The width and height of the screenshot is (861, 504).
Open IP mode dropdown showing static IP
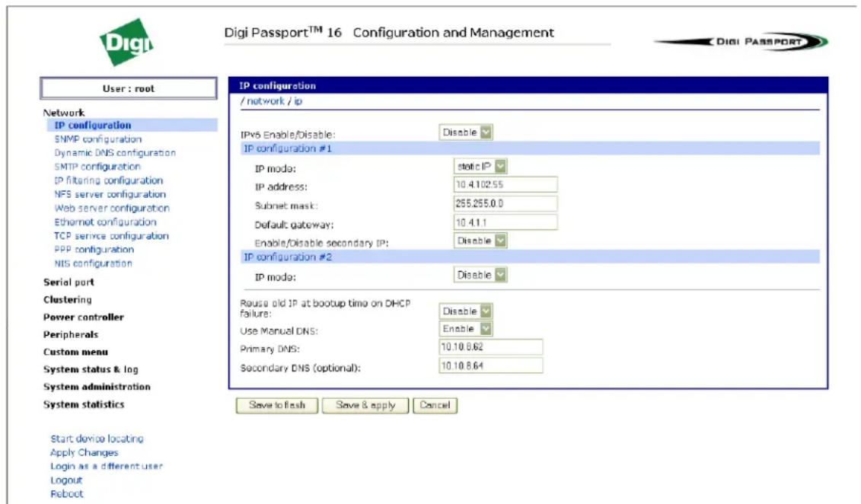(x=480, y=167)
